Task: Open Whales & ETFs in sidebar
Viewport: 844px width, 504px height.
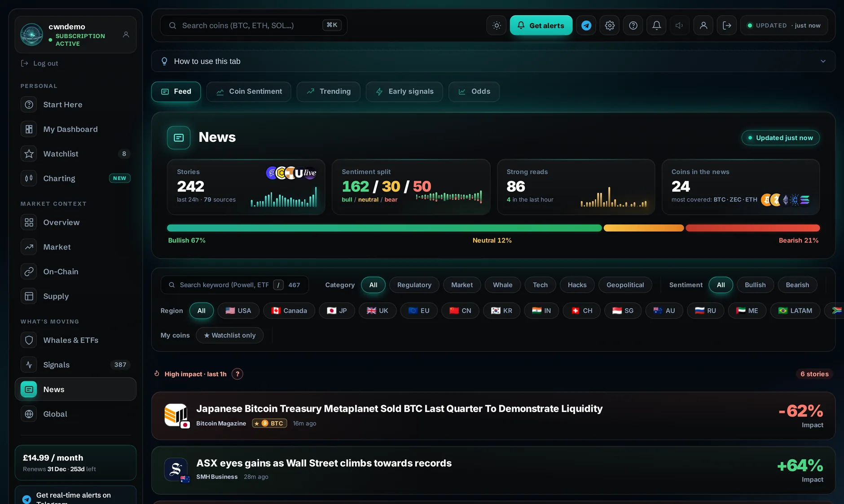Action: point(75,340)
